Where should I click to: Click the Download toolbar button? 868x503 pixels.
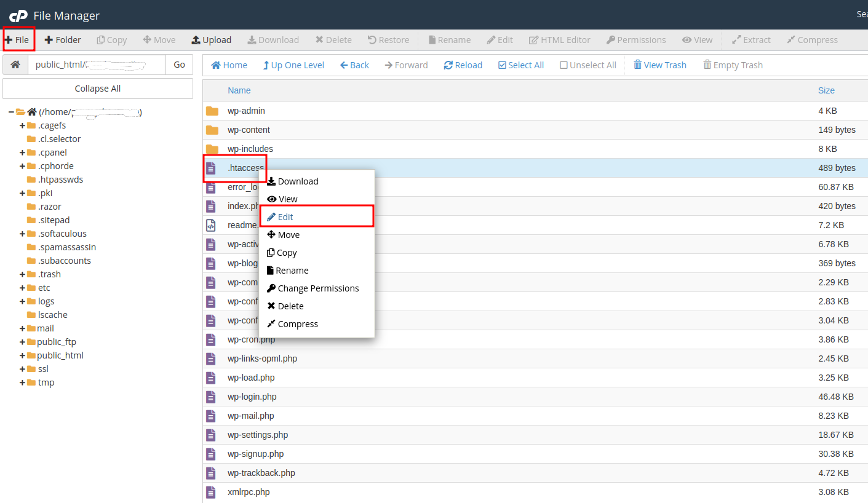click(x=273, y=40)
